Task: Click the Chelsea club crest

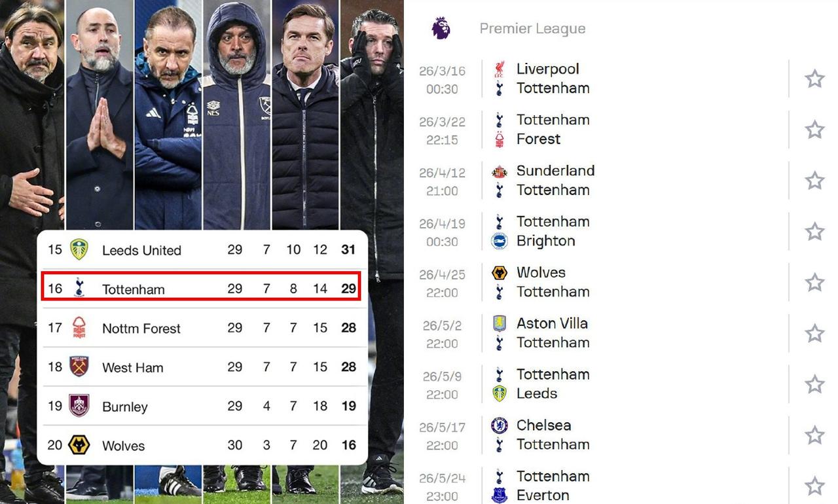Action: point(500,425)
